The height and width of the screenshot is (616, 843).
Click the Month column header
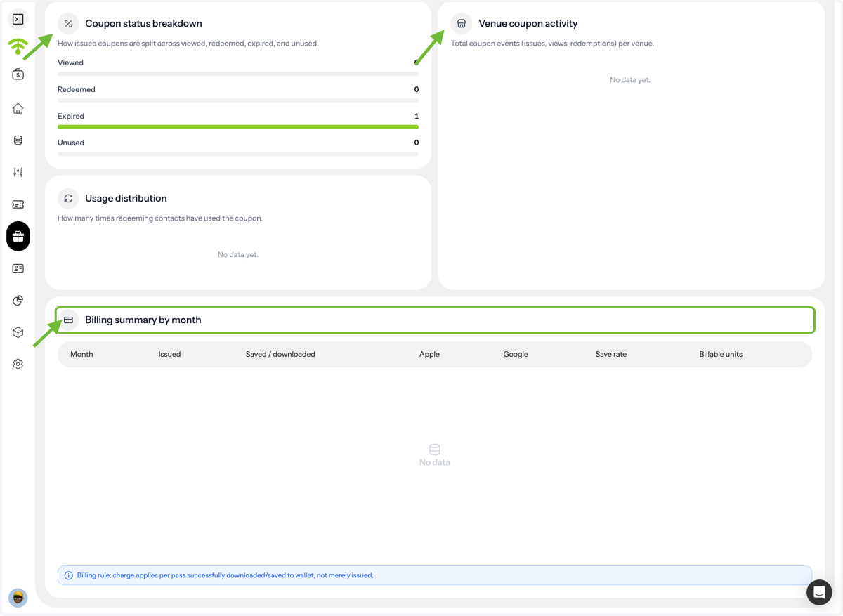81,354
